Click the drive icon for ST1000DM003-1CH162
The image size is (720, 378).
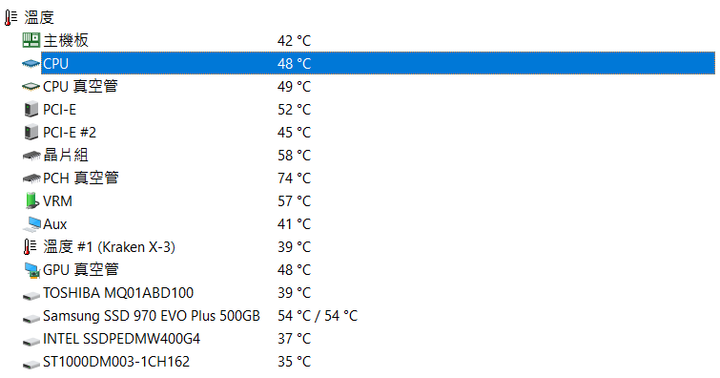coord(31,364)
